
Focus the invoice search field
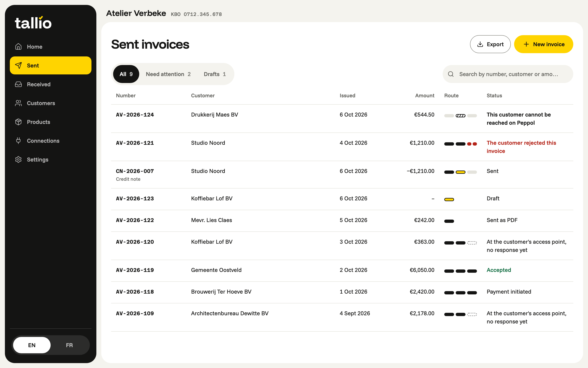coord(508,74)
